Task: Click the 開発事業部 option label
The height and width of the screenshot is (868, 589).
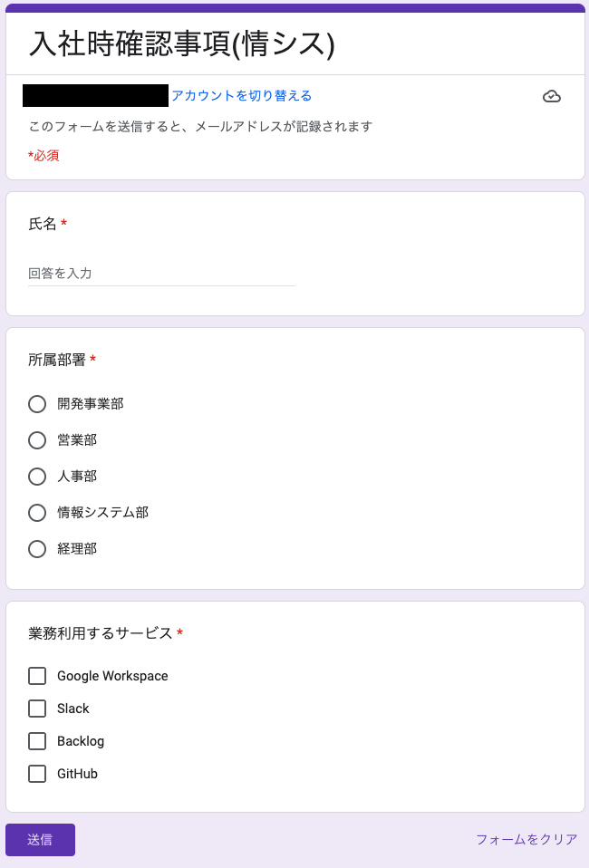Action: pos(91,404)
